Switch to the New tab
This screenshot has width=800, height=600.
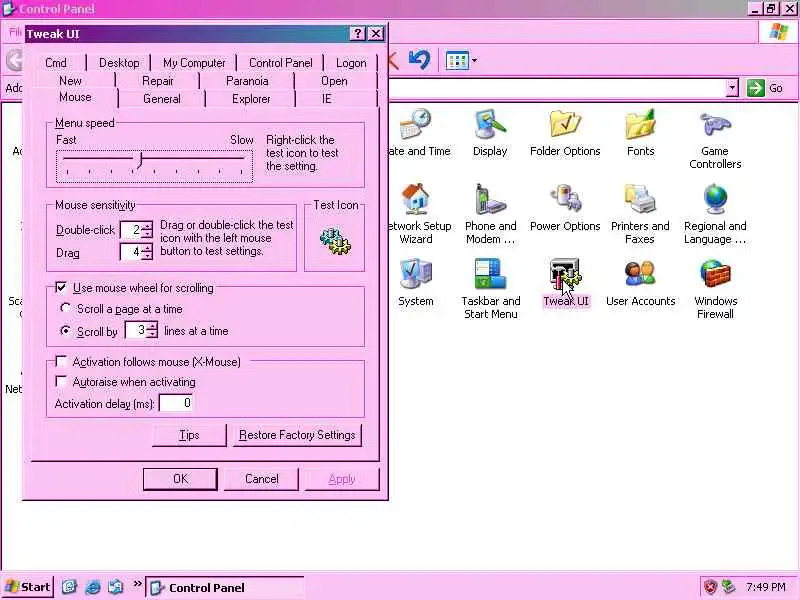pos(70,81)
